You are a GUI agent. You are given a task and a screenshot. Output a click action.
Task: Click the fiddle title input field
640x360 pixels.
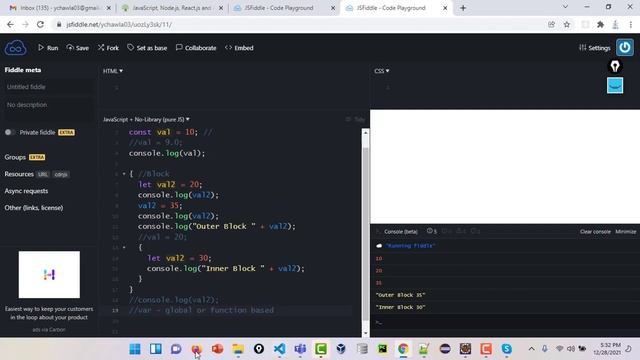click(x=49, y=87)
